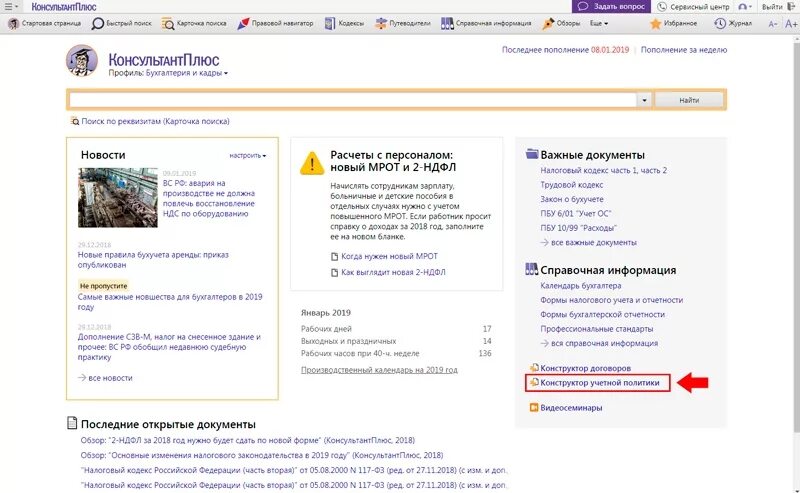Expand the Профиль: Бухгалтерия и кадры dropdown
The image size is (800, 493).
coord(168,73)
